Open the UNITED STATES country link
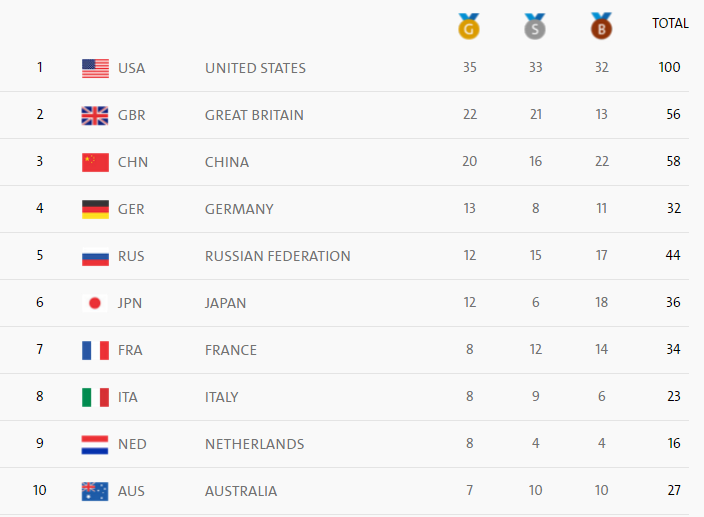The height and width of the screenshot is (517, 704). click(255, 68)
